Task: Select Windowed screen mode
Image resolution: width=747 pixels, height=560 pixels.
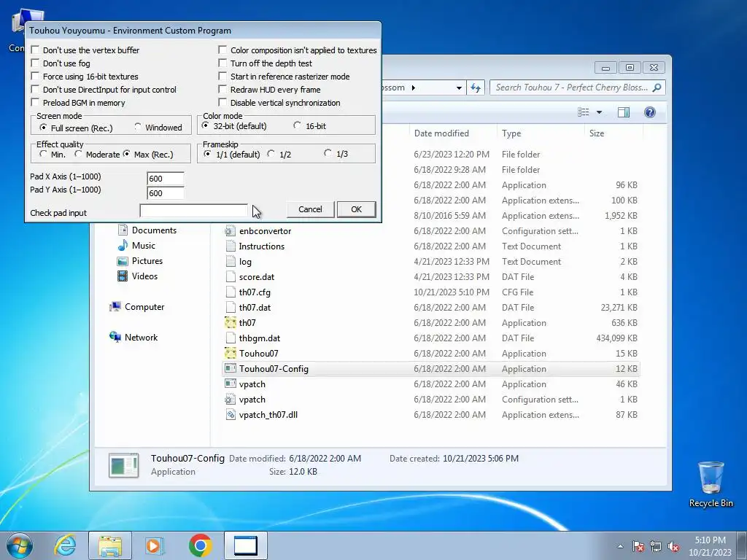Action: [x=138, y=127]
